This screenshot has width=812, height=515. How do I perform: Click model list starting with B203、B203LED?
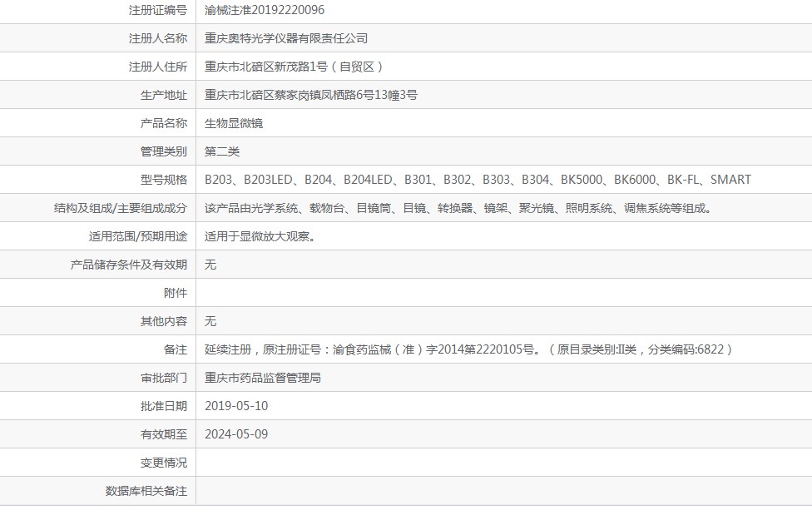point(478,180)
